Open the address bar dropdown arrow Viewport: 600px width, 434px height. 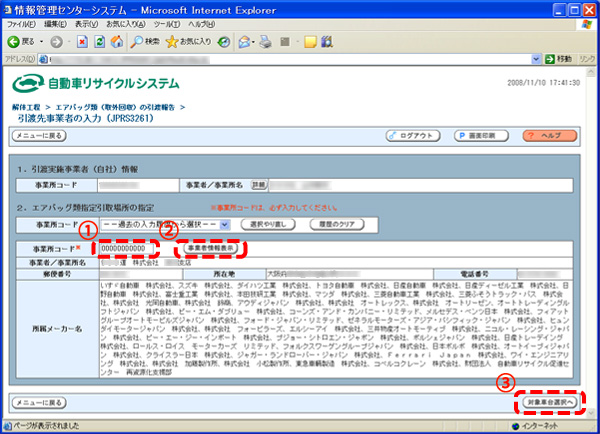536,59
